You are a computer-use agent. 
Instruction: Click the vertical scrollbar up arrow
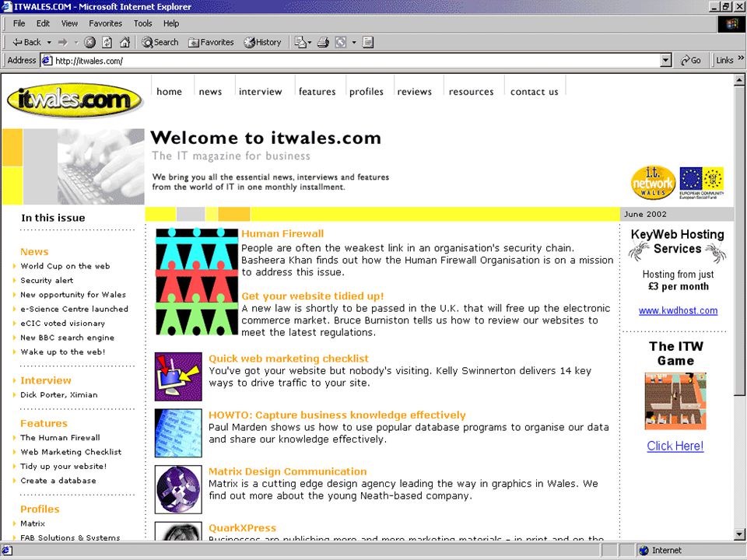(x=739, y=80)
